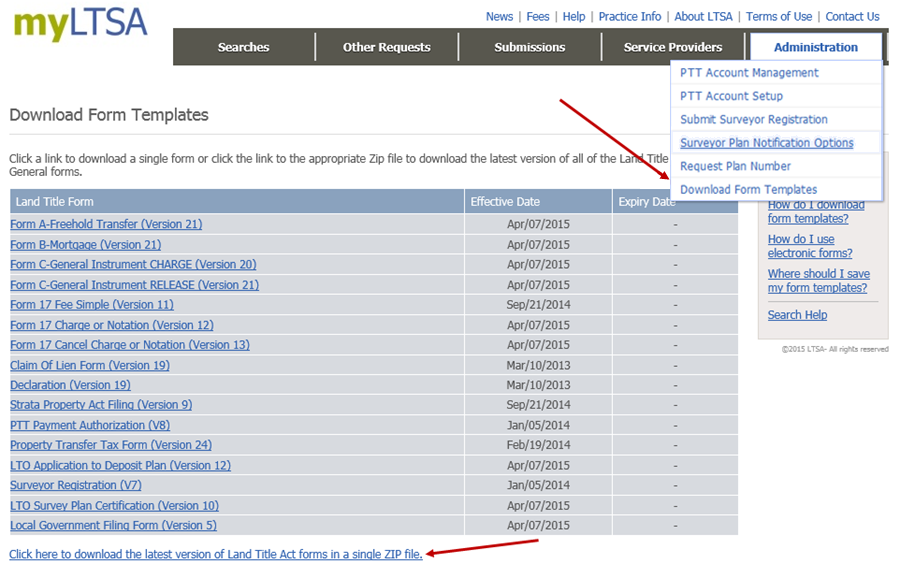900x564 pixels.
Task: Open the Other Requests menu
Action: point(386,47)
